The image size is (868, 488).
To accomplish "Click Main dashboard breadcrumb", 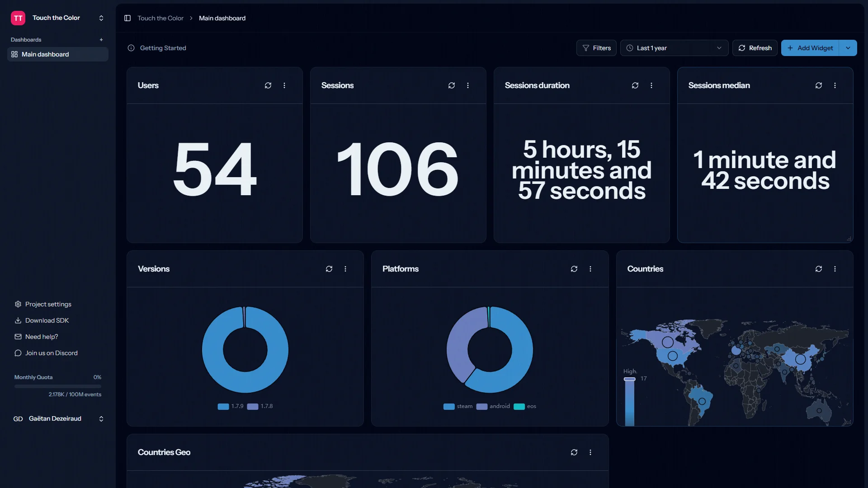I will (222, 18).
